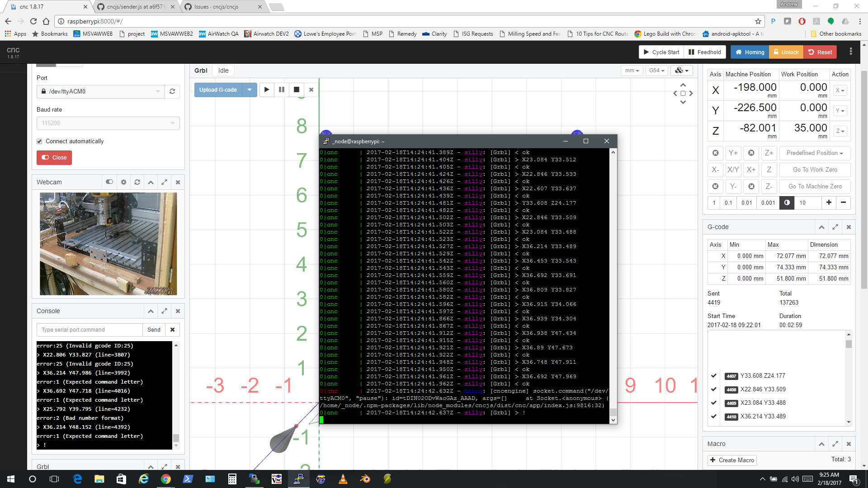Screen dimensions: 868x488
Task: Expand Predefined Position dropdown
Action: click(814, 153)
